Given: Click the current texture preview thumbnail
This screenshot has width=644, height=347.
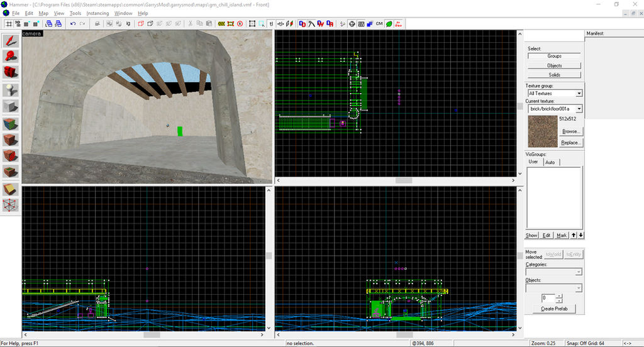Looking at the screenshot, I should coord(542,131).
